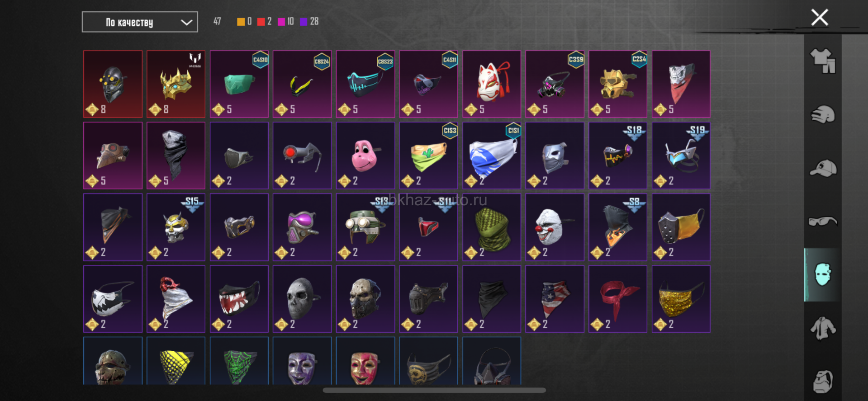Select the face mask category tab
This screenshot has width=868, height=401.
point(822,274)
